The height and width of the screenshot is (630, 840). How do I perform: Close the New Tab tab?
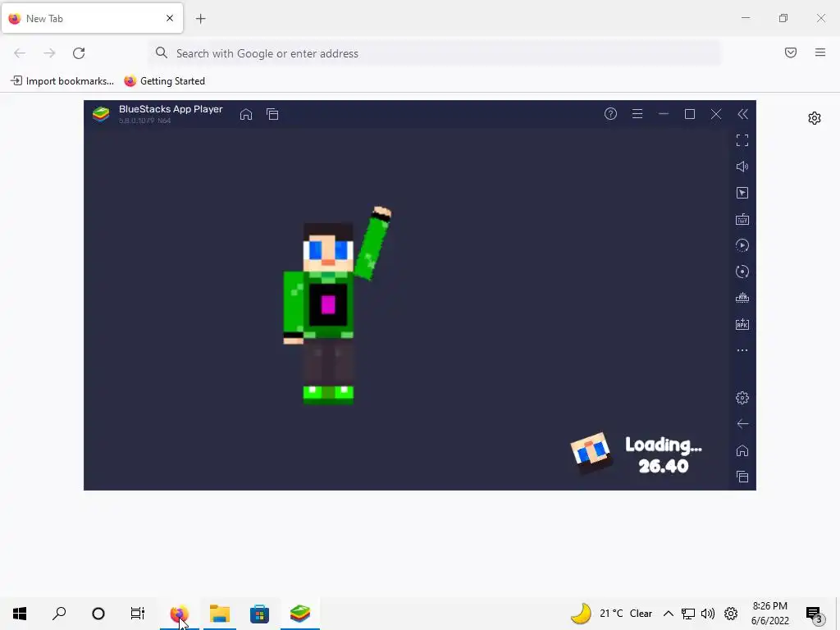170,18
